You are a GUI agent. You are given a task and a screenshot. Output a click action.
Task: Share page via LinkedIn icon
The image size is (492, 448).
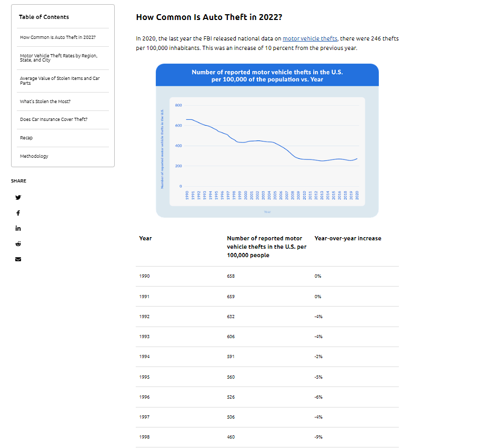[18, 228]
